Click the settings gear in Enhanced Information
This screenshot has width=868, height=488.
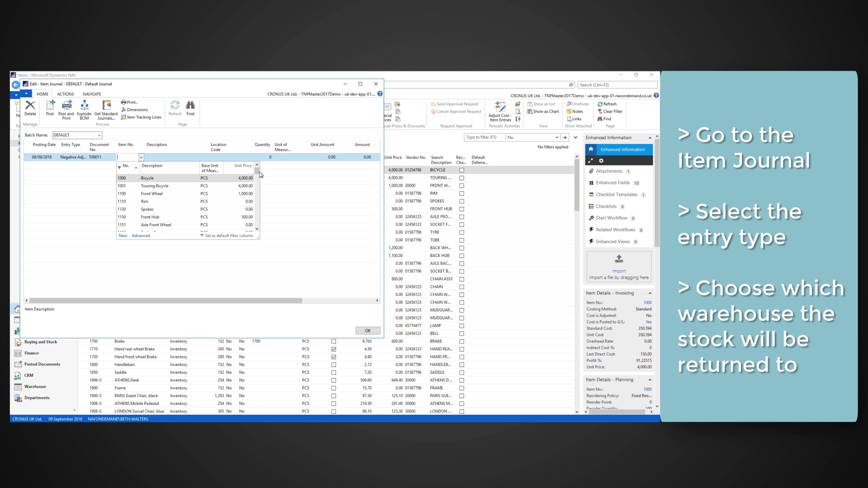[x=601, y=160]
